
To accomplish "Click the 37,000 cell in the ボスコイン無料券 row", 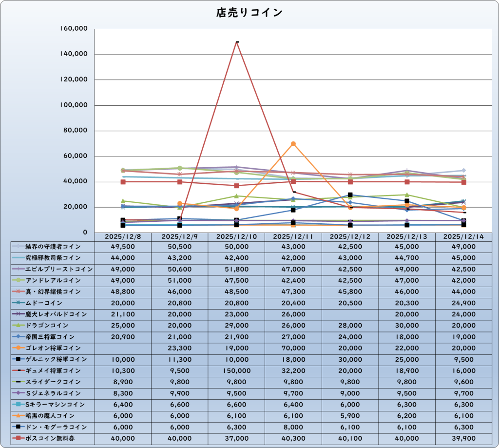I will 236,438.
